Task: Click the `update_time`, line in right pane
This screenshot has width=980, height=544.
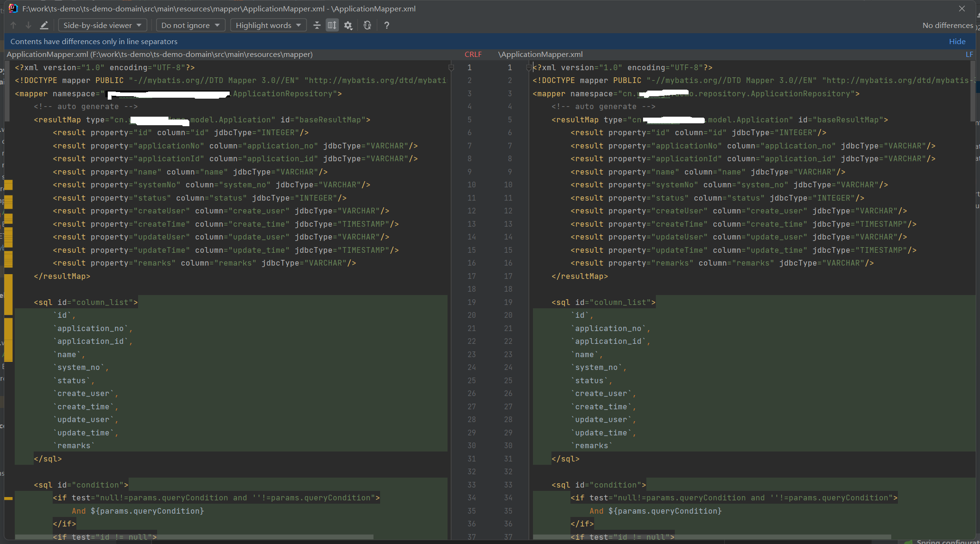Action: coord(604,433)
